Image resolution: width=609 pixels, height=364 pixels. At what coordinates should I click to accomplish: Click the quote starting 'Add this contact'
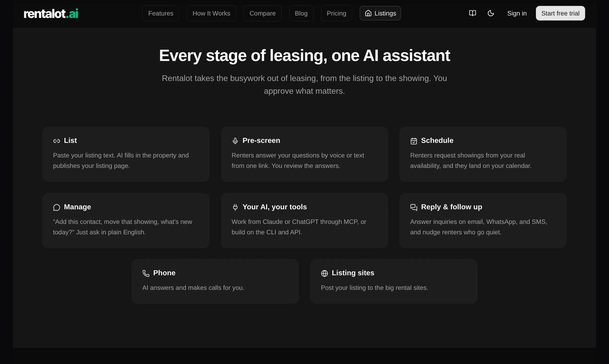[x=123, y=227]
